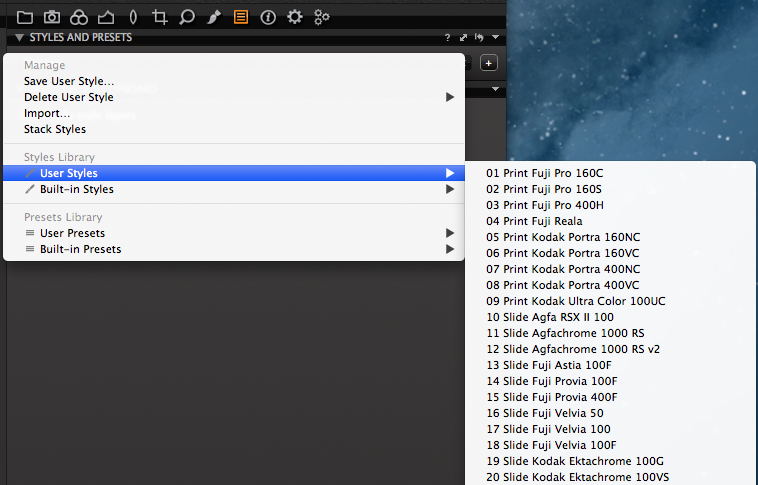Viewport: 758px width, 485px height.
Task: Apply 19 Slide Kodak Ektachrome 100G style
Action: click(610, 460)
